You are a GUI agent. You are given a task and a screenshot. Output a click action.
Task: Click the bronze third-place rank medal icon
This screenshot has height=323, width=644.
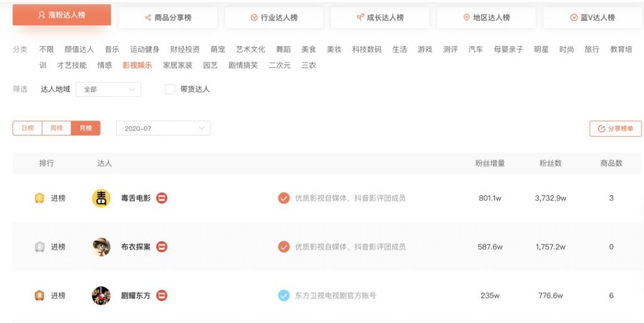pyautogui.click(x=40, y=295)
